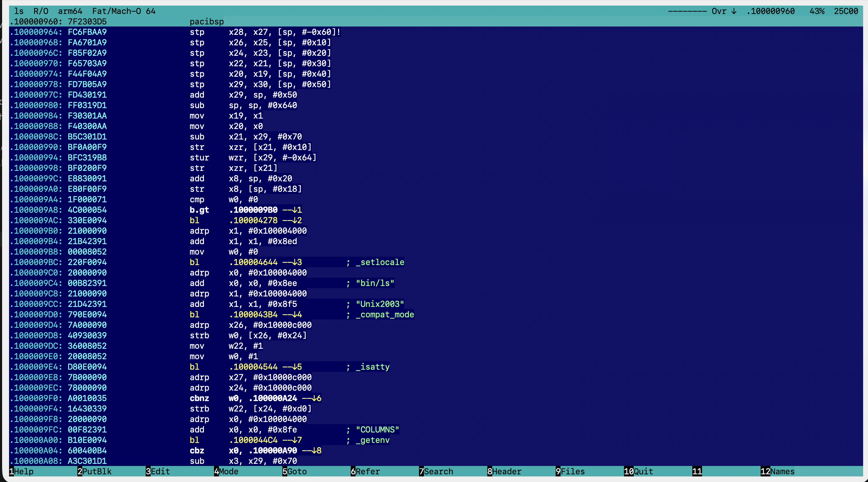Show the 8Header information
This screenshot has width=868, height=482.
coord(504,472)
